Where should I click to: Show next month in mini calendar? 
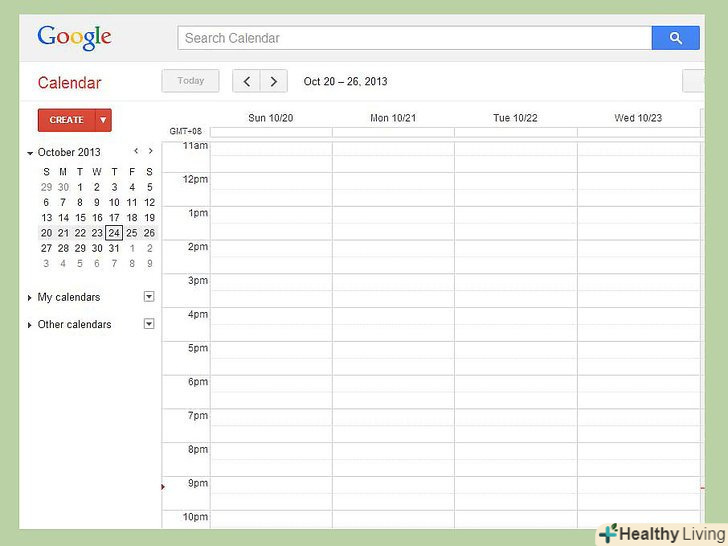tap(150, 151)
